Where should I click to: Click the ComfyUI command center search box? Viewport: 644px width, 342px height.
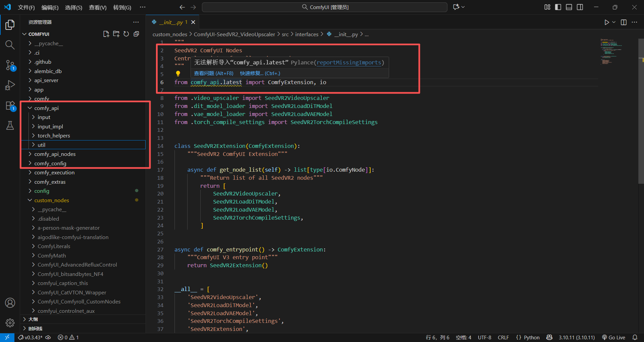(325, 7)
